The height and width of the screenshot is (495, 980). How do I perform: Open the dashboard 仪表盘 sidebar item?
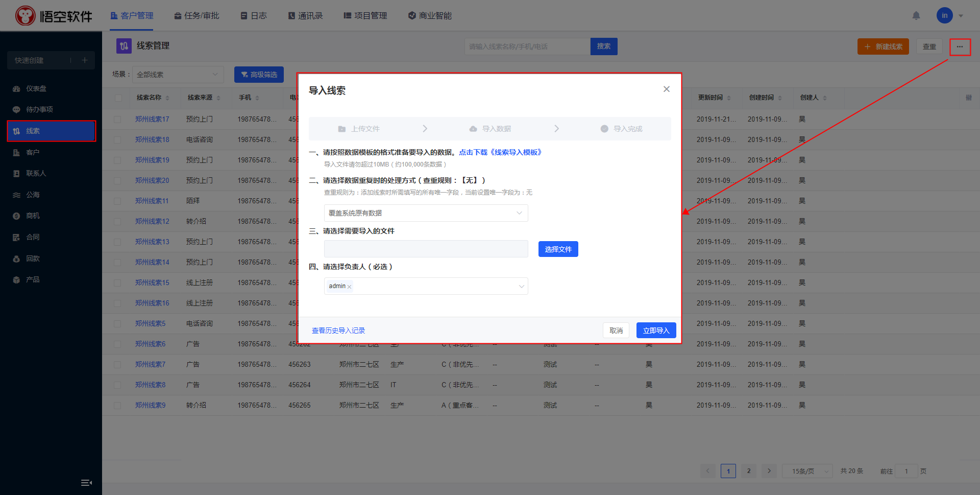(36, 88)
